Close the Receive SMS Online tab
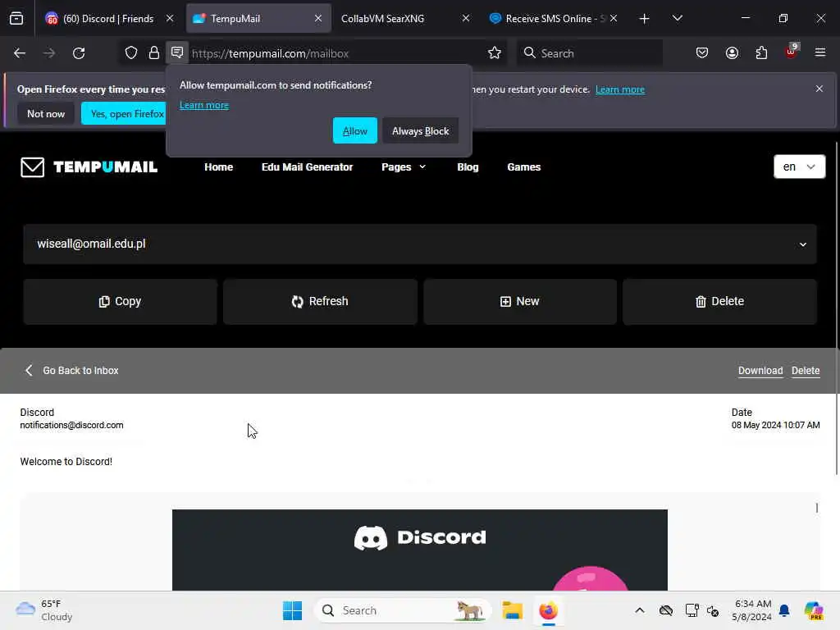840x630 pixels. (614, 18)
